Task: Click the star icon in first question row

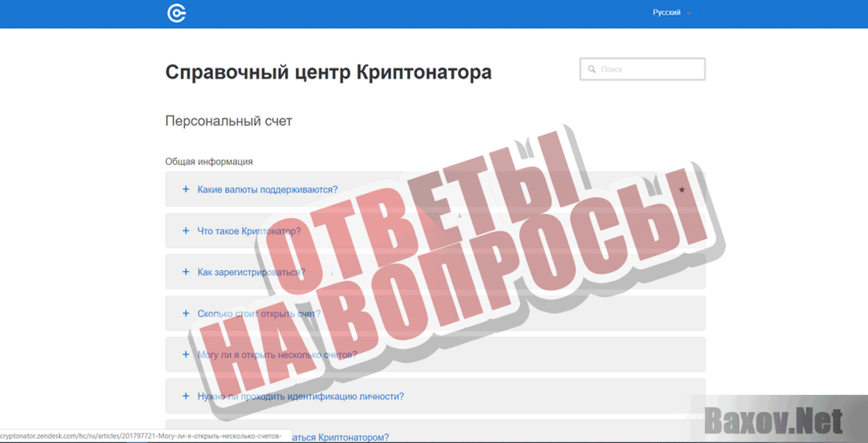Action: [x=681, y=189]
